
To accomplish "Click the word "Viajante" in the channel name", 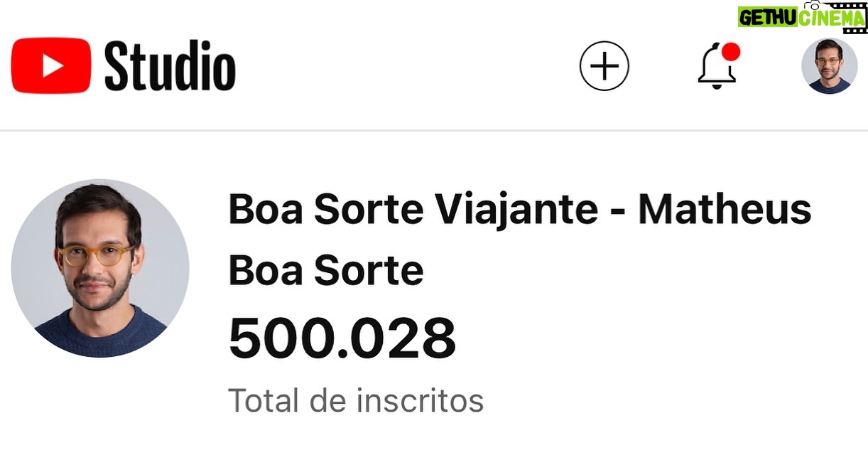I will 516,209.
